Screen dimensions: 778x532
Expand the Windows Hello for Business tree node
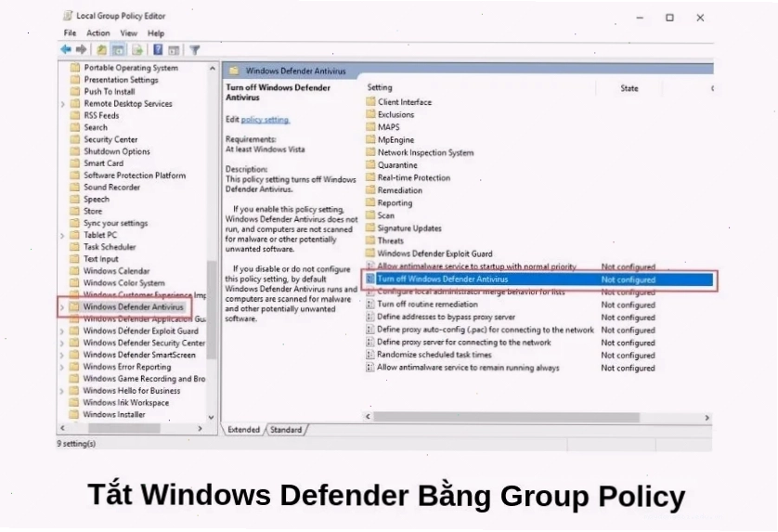tap(62, 391)
